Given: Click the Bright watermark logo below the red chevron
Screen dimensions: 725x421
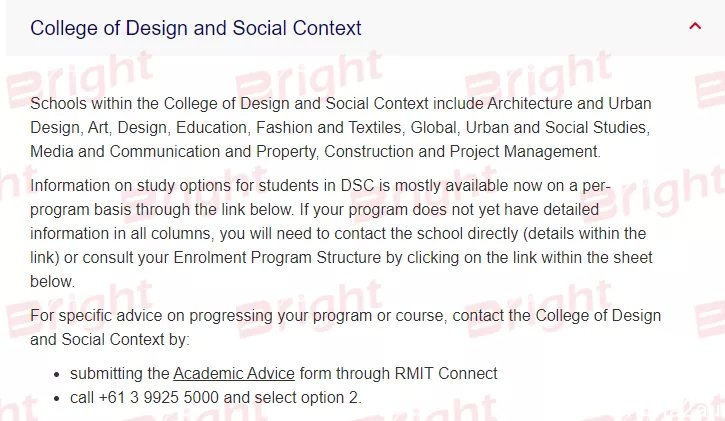Looking at the screenshot, I should point(710,88).
